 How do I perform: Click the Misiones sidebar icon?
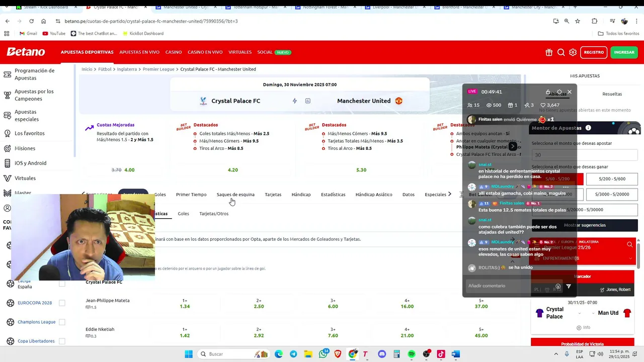pyautogui.click(x=8, y=148)
